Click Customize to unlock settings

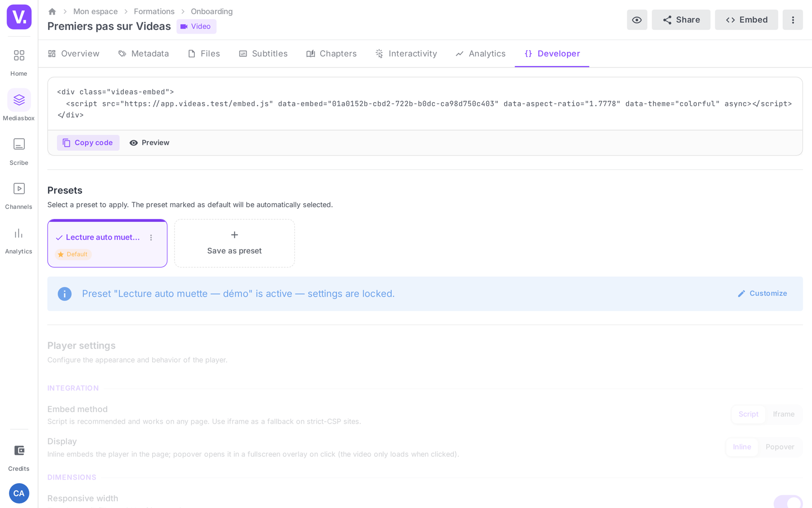762,294
